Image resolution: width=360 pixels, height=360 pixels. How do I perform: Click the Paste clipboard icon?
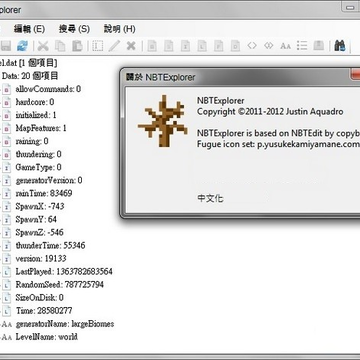tap(77, 46)
